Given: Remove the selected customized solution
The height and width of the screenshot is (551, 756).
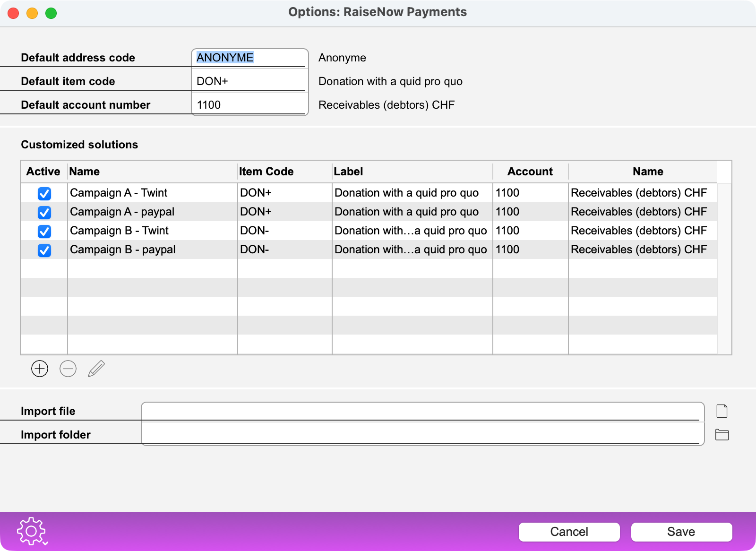Looking at the screenshot, I should pyautogui.click(x=68, y=369).
